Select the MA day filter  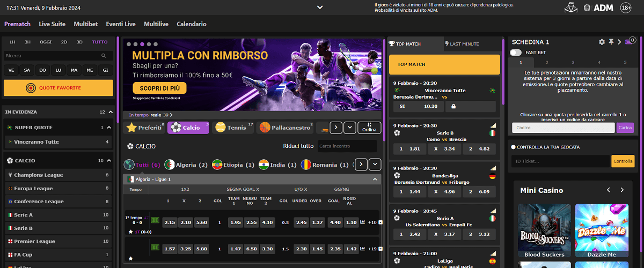tap(74, 70)
